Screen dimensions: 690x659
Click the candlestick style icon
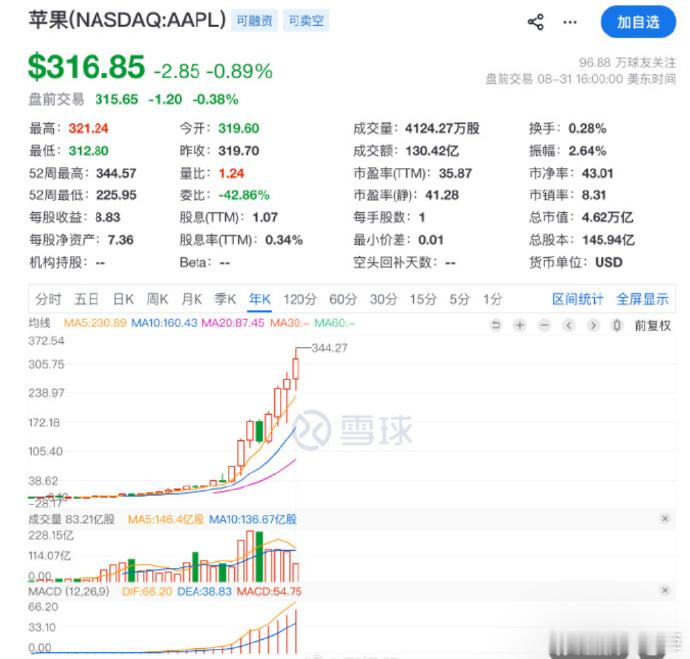pyautogui.click(x=617, y=326)
